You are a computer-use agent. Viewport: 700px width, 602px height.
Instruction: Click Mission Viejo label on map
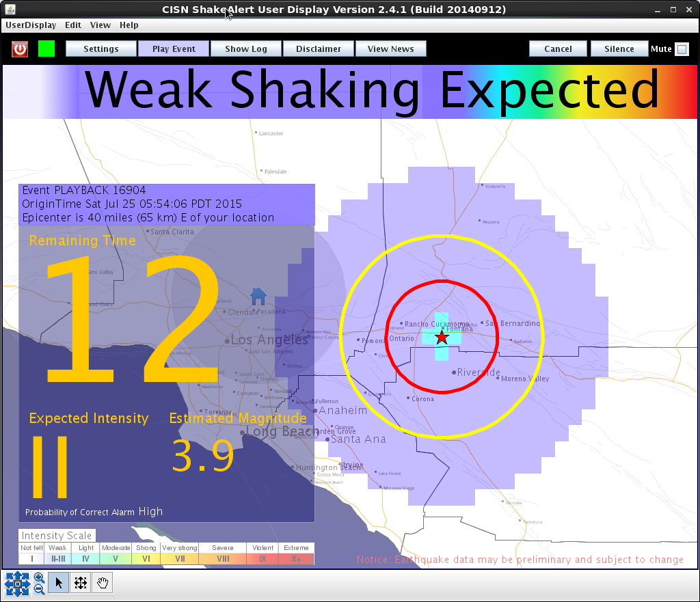click(x=399, y=488)
